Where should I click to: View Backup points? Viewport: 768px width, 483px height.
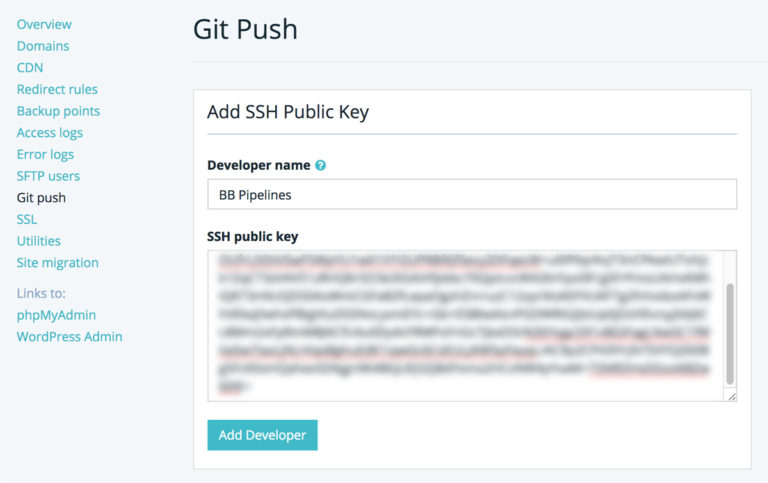pyautogui.click(x=58, y=111)
